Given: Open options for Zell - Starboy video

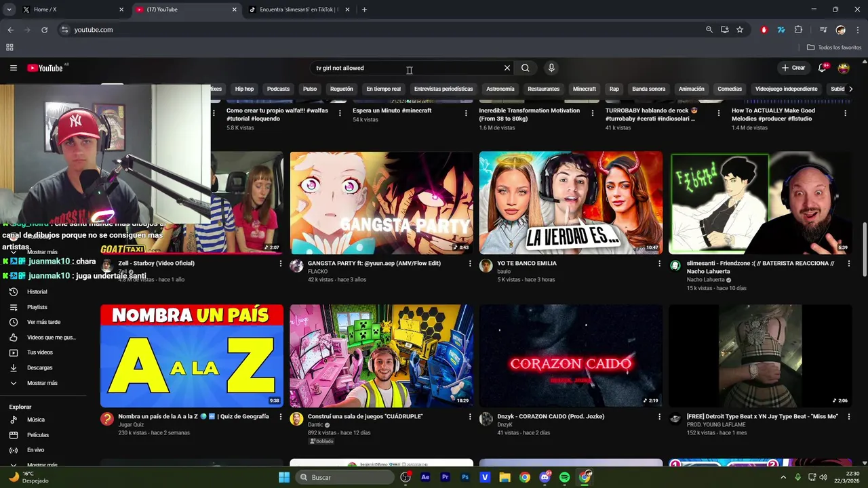Looking at the screenshot, I should pos(281,263).
